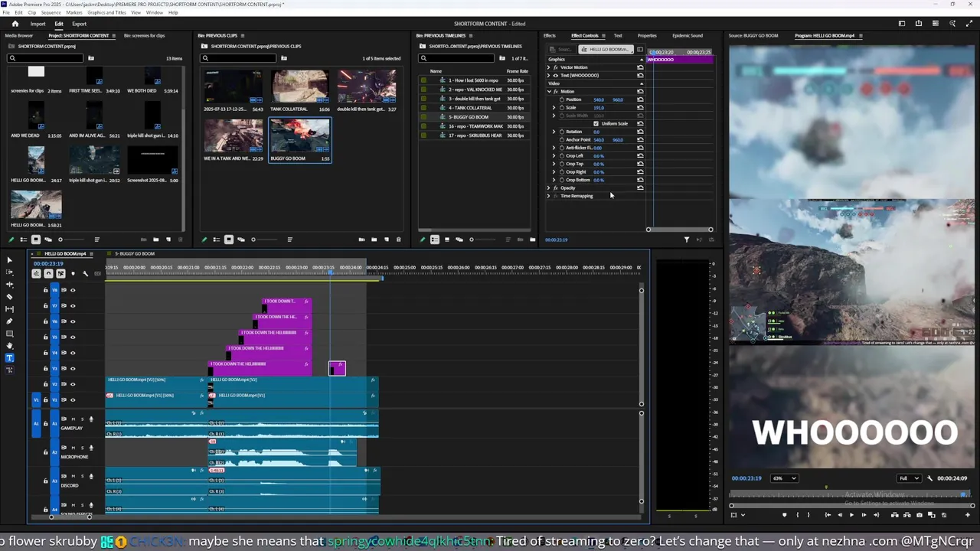Open timeline display settings wrench

[85, 273]
